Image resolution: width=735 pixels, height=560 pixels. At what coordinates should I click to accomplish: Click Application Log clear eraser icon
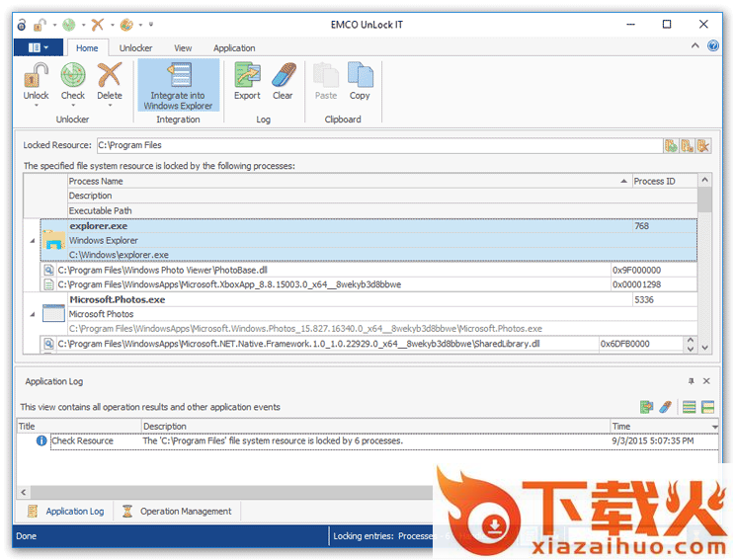pyautogui.click(x=665, y=407)
